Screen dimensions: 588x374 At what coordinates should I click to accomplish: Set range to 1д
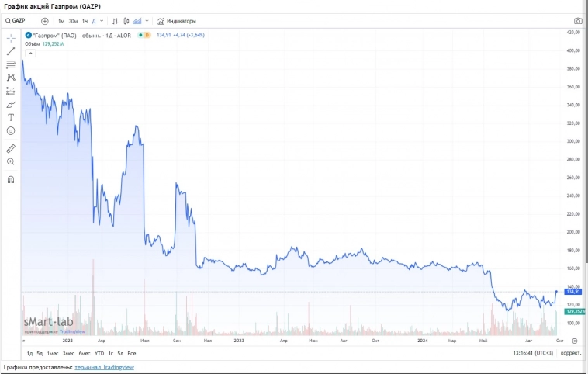click(x=30, y=353)
